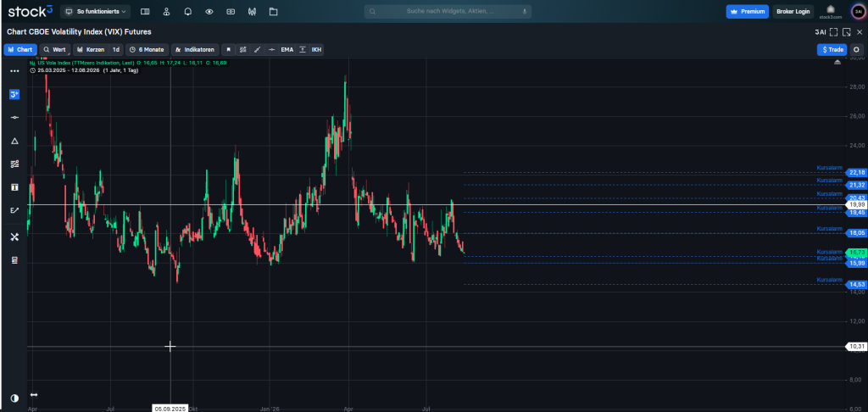Open the stock3.com home icon
868x412 pixels.
pyautogui.click(x=831, y=11)
